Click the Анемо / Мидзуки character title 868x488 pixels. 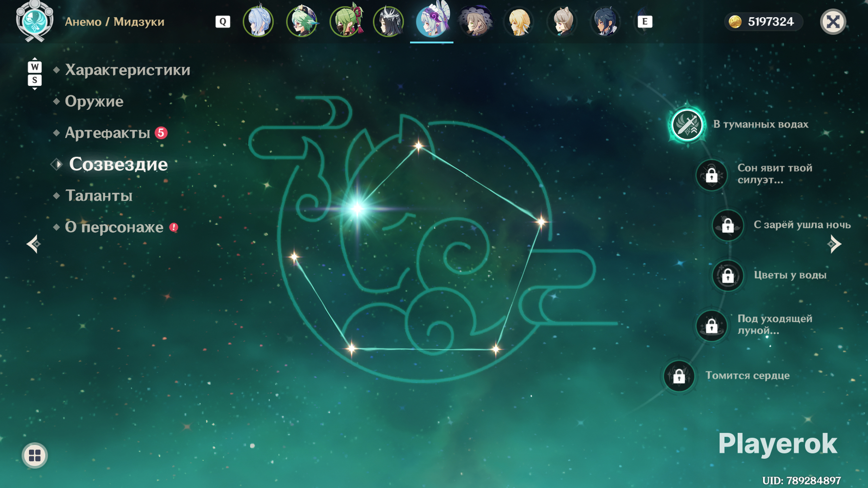pyautogui.click(x=114, y=21)
